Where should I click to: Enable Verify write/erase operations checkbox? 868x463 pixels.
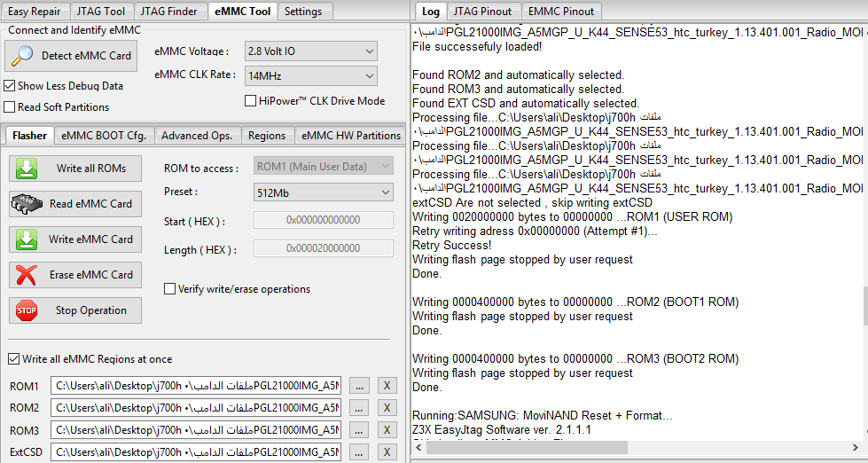pyautogui.click(x=170, y=289)
